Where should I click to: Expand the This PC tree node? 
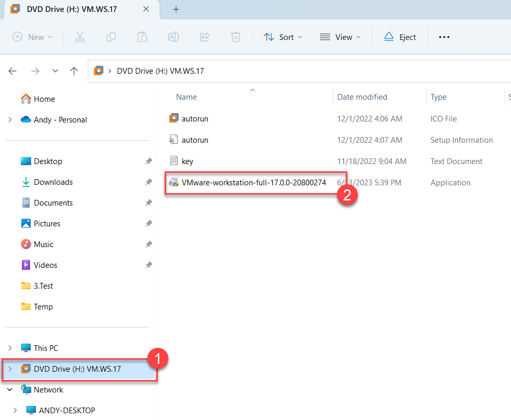click(10, 348)
